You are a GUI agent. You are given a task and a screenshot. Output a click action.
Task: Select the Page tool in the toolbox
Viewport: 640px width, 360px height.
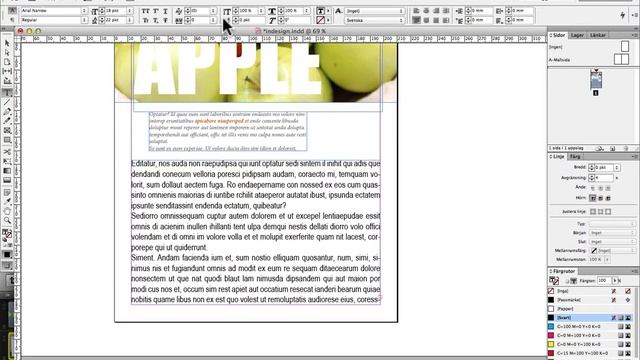pos(7,62)
